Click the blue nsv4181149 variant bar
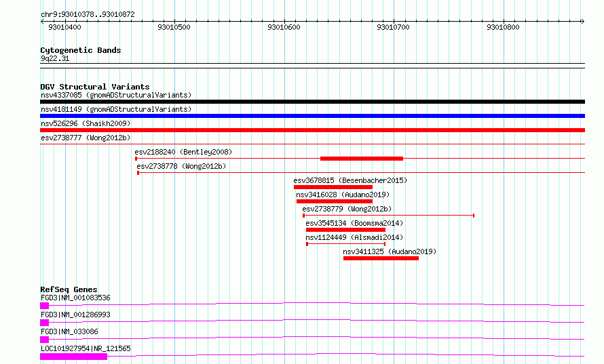604x364 pixels. [x=312, y=116]
